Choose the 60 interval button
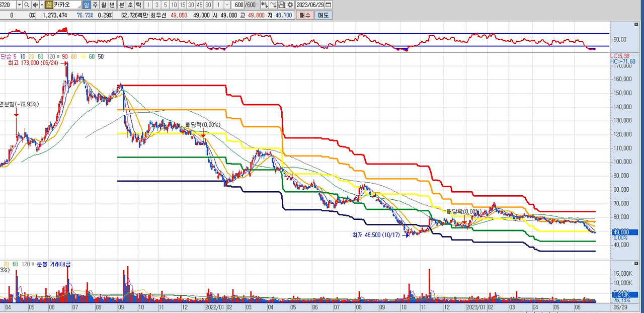The height and width of the screenshot is (313, 644). pos(208,5)
